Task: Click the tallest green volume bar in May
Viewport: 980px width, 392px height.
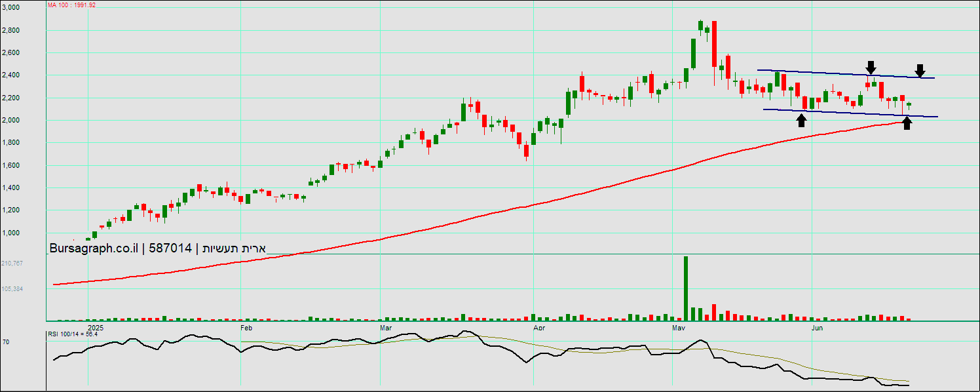Action: (x=686, y=288)
